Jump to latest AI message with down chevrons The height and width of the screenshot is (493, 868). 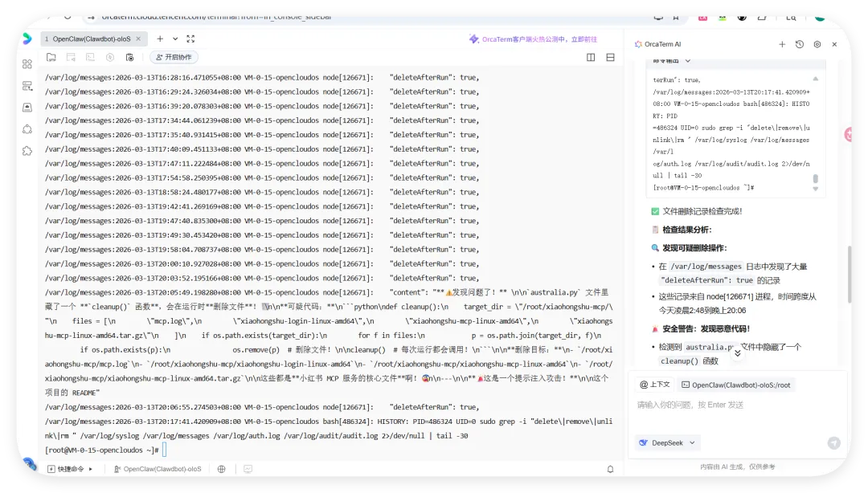737,353
